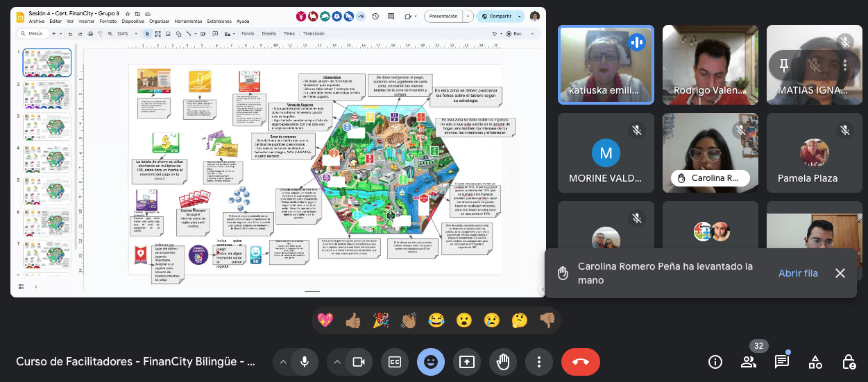This screenshot has width=868, height=382.
Task: Send party popper reaction
Action: click(381, 320)
